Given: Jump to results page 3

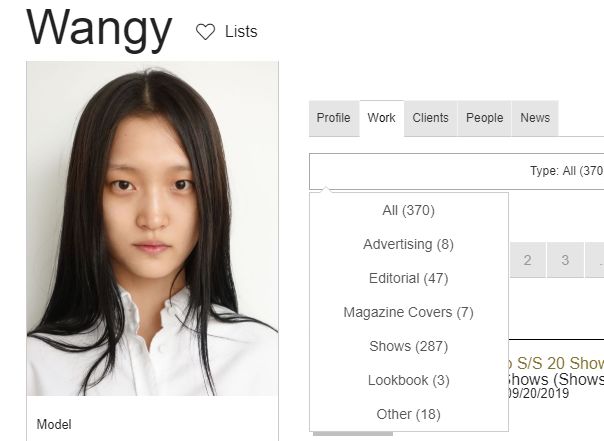Looking at the screenshot, I should click(x=565, y=260).
